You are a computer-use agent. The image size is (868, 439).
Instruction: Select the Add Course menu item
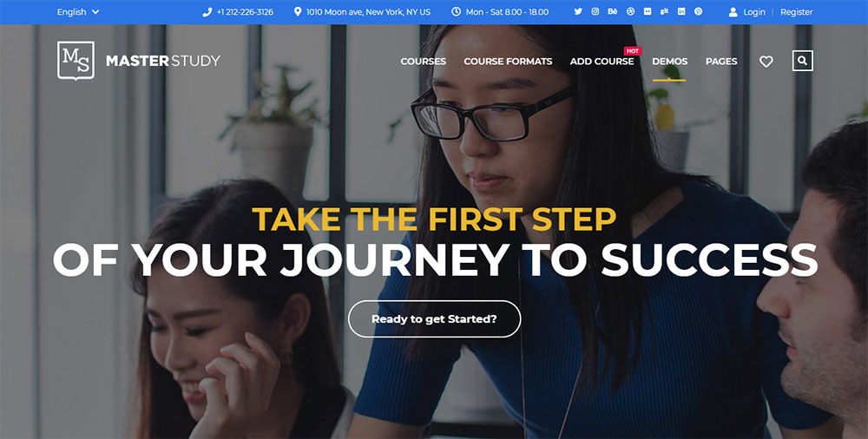pos(602,62)
